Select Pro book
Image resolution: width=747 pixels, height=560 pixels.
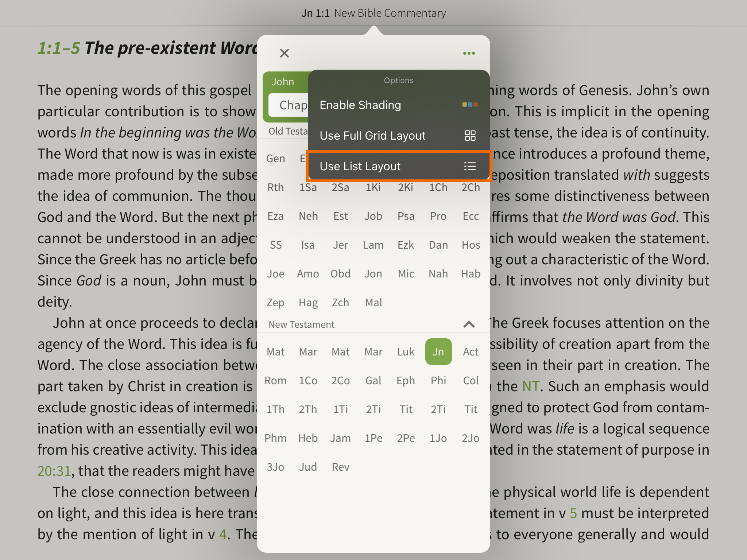(438, 216)
